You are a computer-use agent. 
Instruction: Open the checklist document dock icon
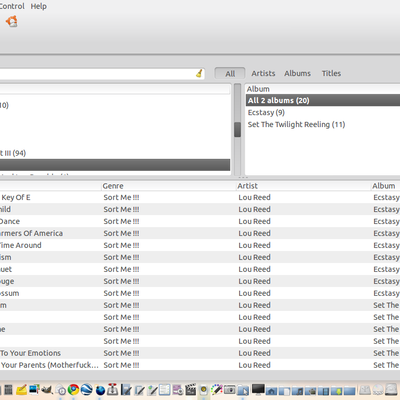(x=165, y=389)
